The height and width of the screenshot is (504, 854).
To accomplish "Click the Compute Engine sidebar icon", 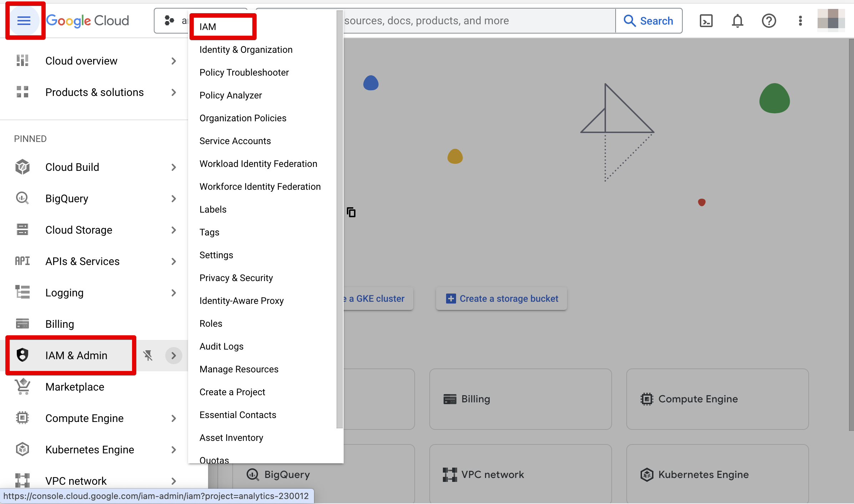I will pos(22,418).
